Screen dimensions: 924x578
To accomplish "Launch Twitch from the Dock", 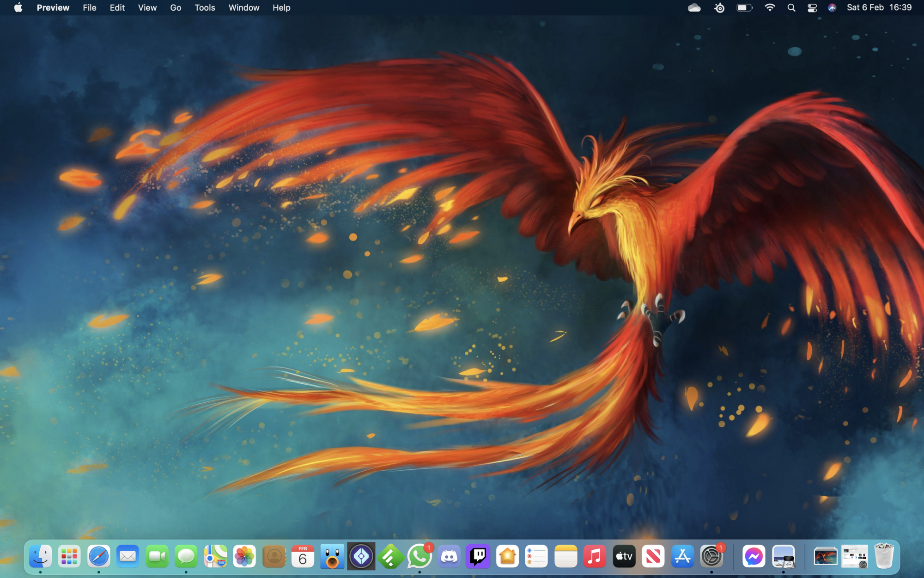I will tap(478, 556).
